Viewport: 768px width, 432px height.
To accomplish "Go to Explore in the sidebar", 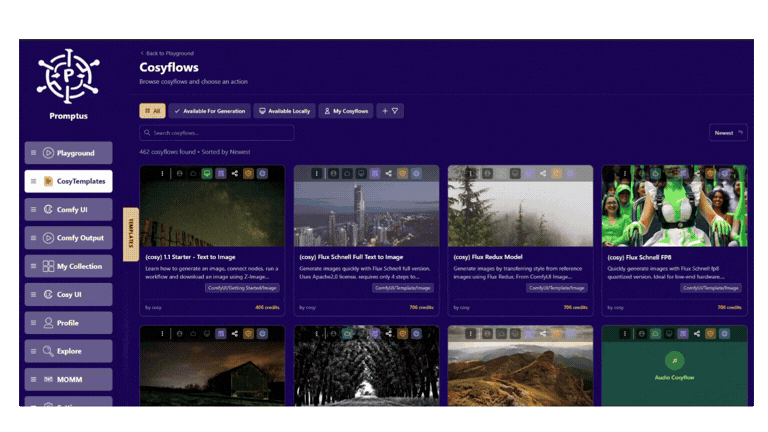I will [x=69, y=351].
